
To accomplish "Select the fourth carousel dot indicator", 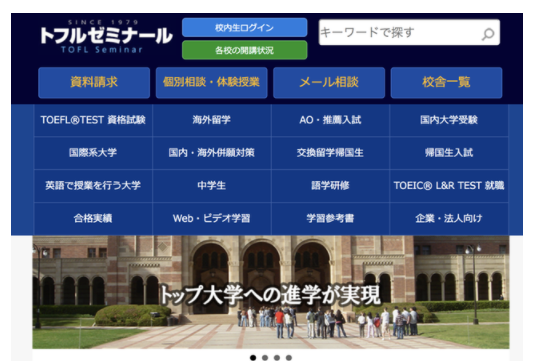I will 289,357.
